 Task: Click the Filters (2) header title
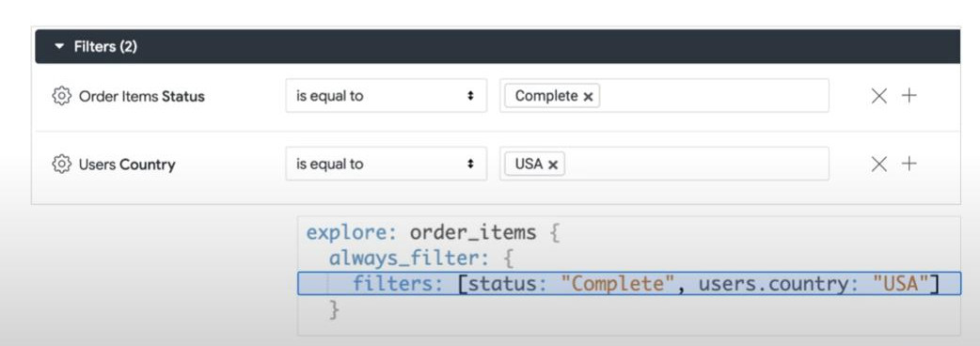105,47
